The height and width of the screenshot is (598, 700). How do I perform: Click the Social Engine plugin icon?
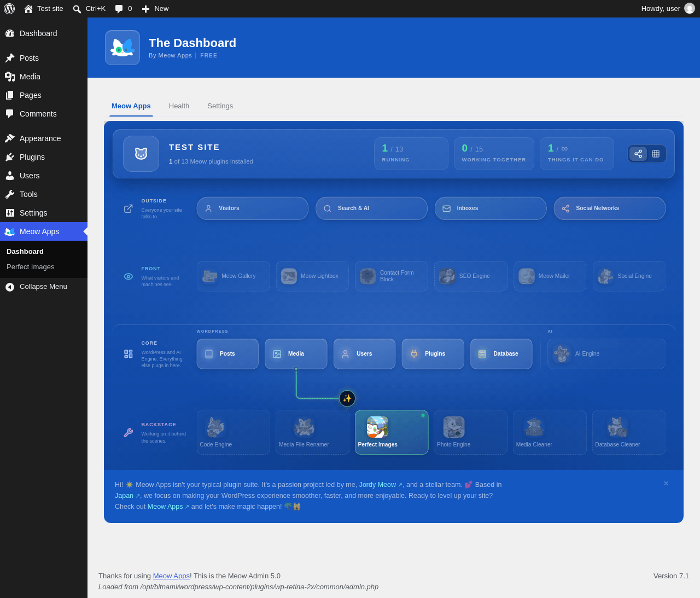point(605,276)
